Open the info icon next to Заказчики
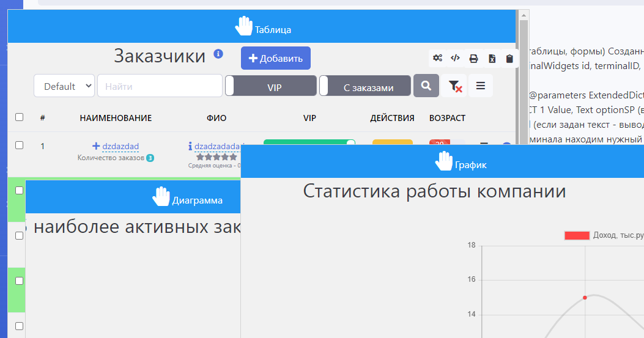Image resolution: width=644 pixels, height=338 pixels. (x=218, y=54)
